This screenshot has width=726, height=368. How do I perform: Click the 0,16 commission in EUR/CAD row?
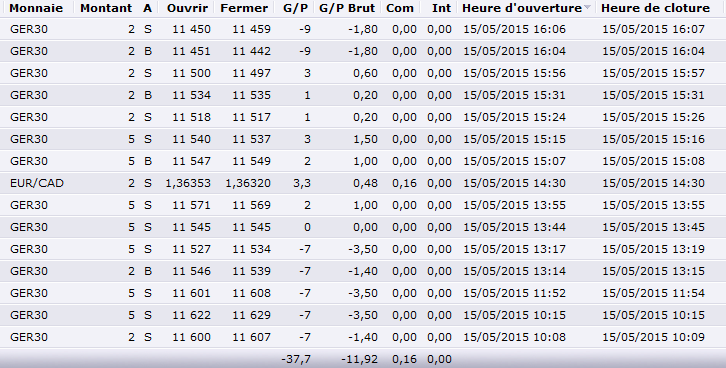click(404, 183)
